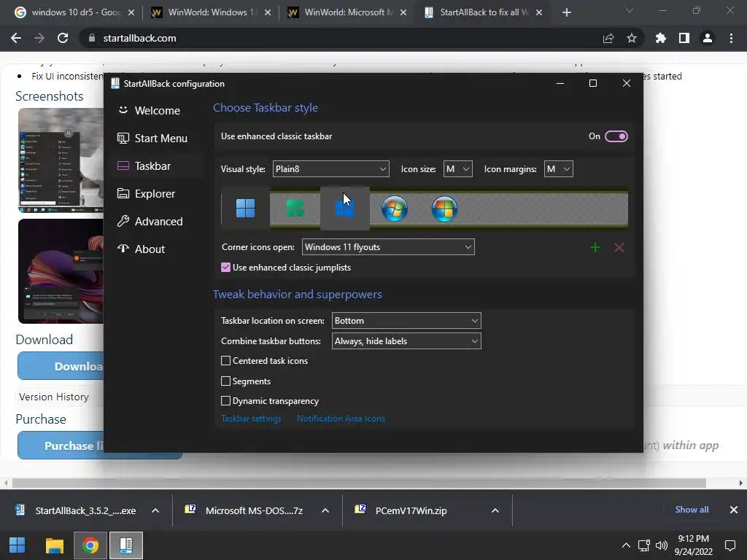747x560 pixels.
Task: Open Chrome three-dot menu
Action: (x=731, y=38)
